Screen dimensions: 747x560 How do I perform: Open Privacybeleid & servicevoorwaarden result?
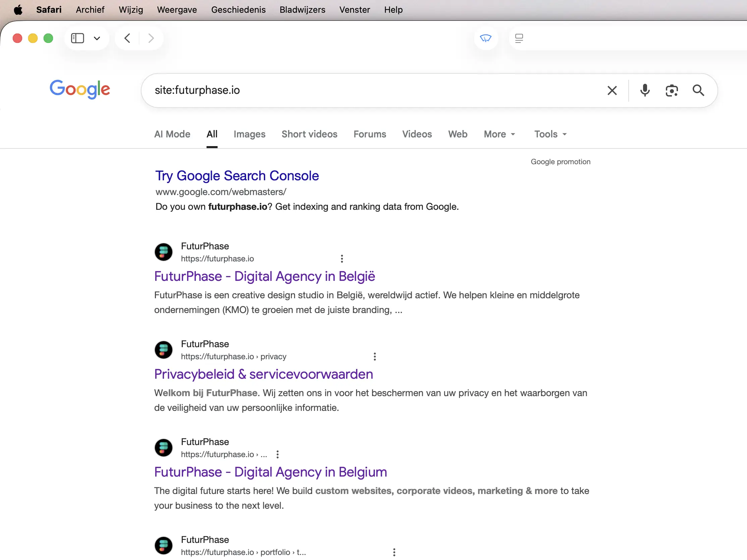click(x=264, y=374)
